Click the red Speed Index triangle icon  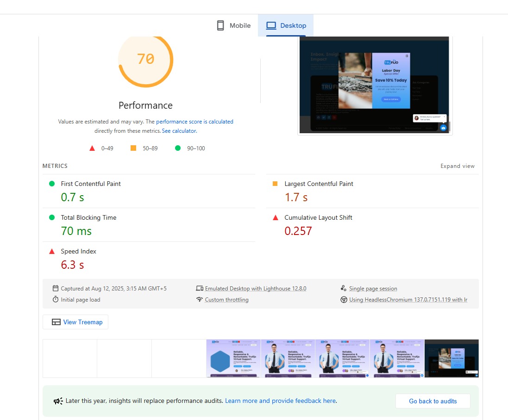52,251
